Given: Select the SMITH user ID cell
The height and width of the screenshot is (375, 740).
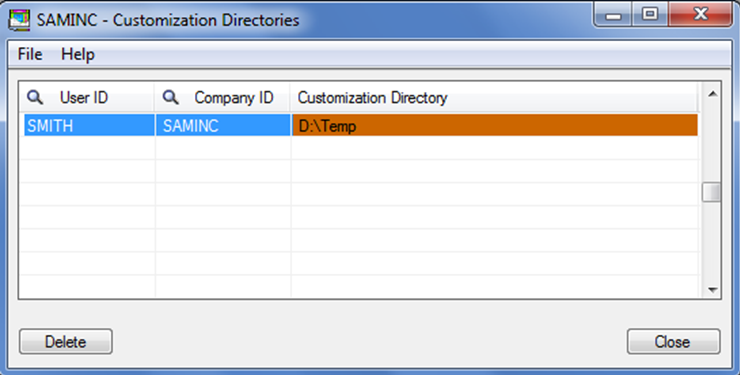Looking at the screenshot, I should coord(89,125).
